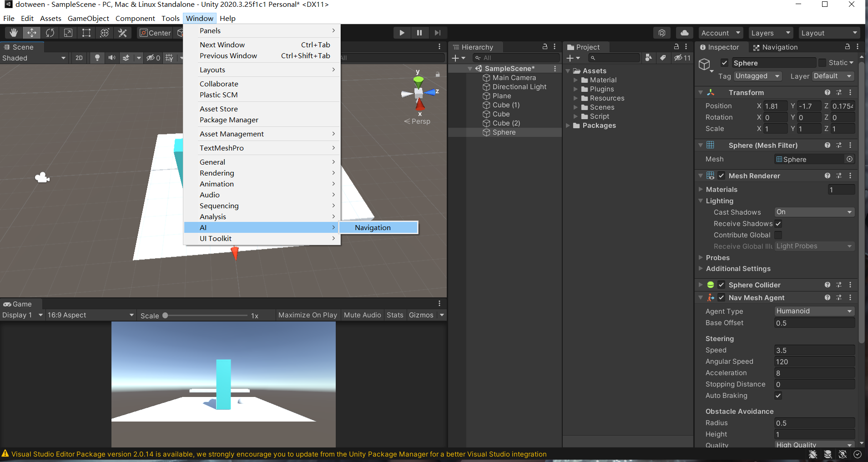Select the Move tool in toolbar
The width and height of the screenshot is (868, 462).
32,33
